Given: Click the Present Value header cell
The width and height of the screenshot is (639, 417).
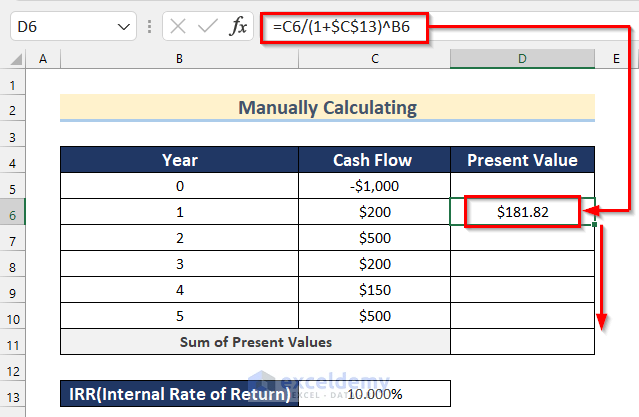Looking at the screenshot, I should [x=522, y=160].
